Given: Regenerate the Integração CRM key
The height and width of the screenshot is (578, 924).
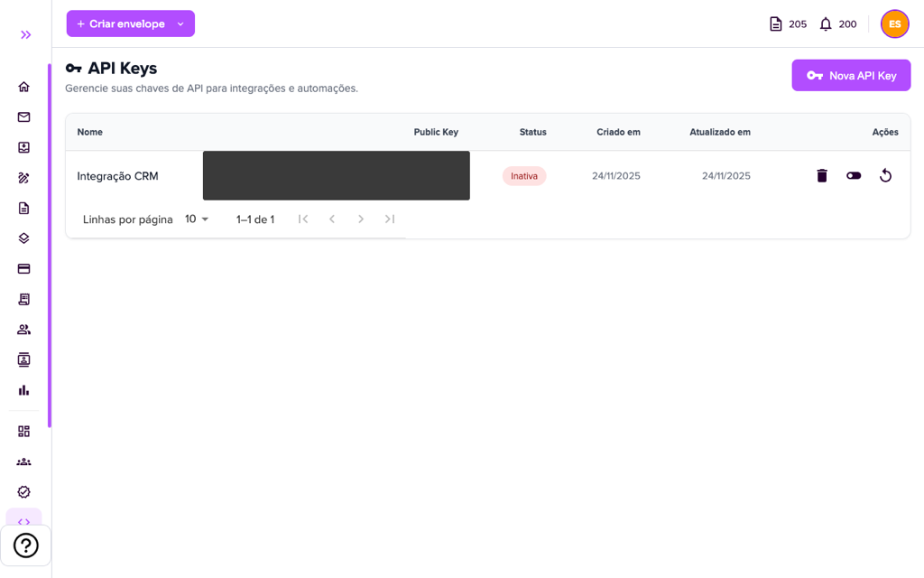Looking at the screenshot, I should click(885, 176).
